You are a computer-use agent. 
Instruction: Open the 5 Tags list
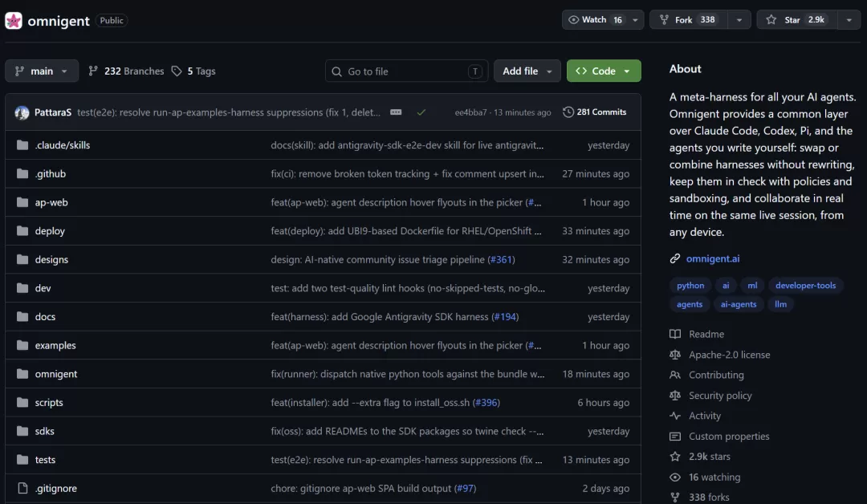click(193, 71)
